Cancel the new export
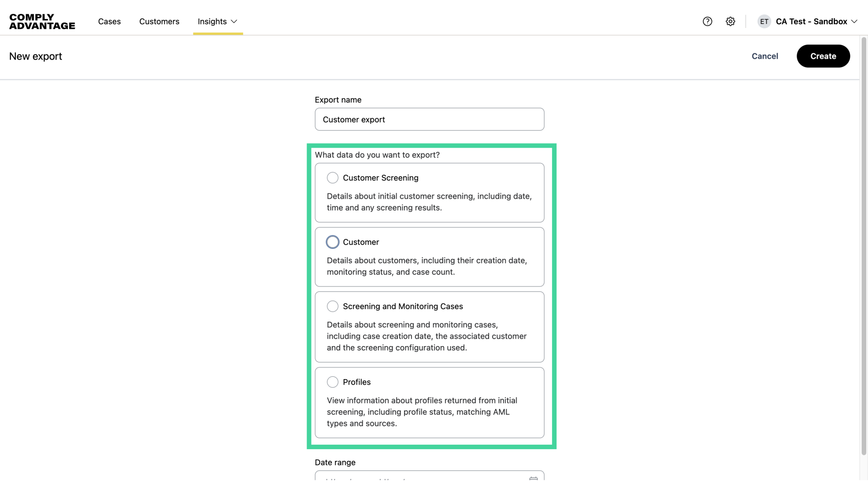The image size is (868, 488). tap(764, 56)
